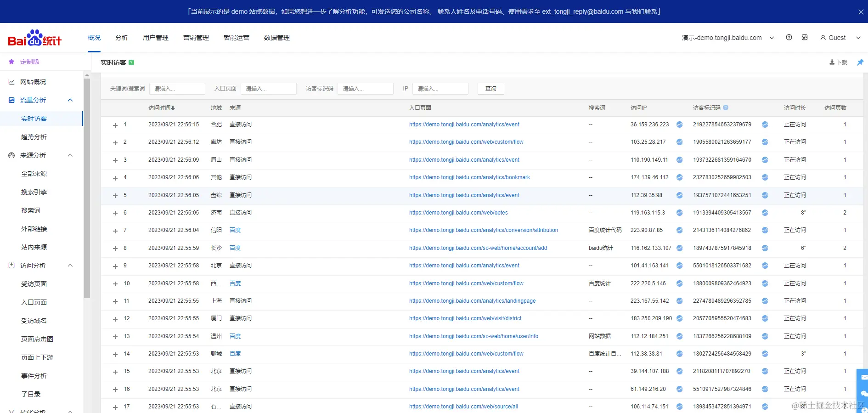
Task: Open the 智能运营 top tab
Action: point(237,38)
